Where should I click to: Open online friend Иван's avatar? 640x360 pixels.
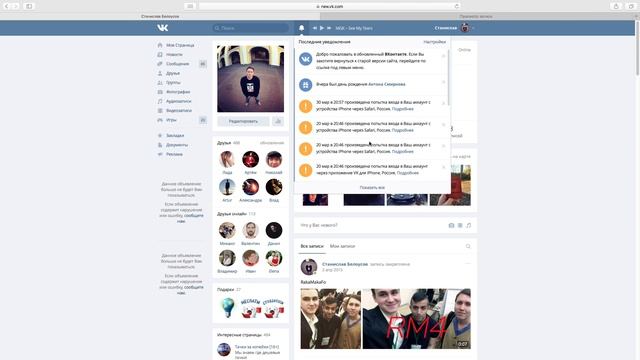(x=251, y=258)
